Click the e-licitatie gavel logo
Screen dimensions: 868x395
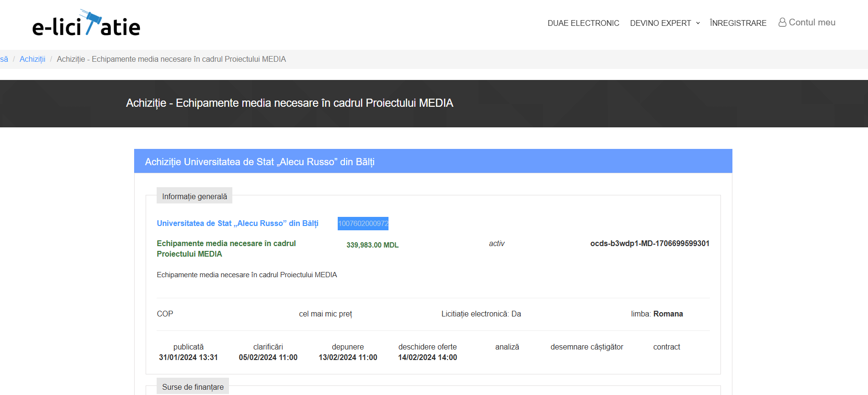click(86, 23)
